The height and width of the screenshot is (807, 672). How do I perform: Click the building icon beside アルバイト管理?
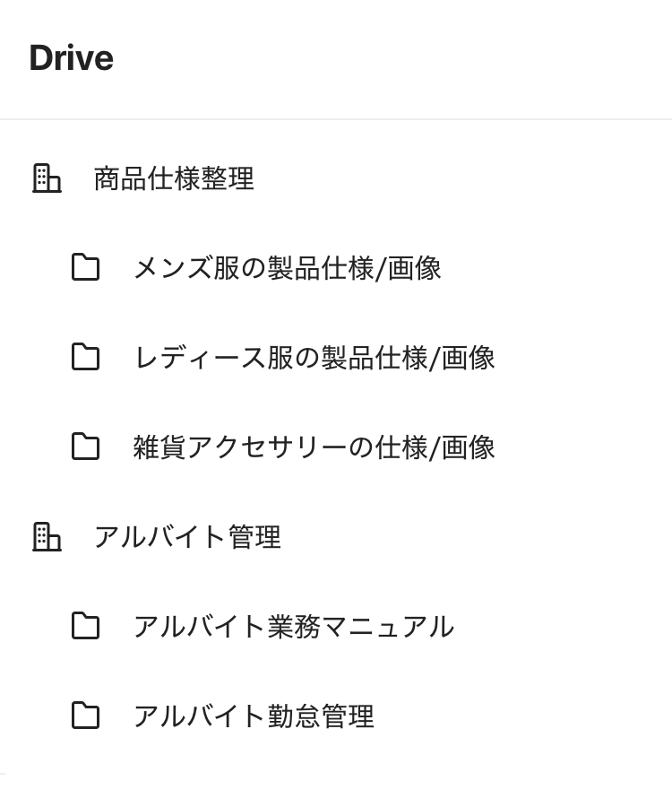[x=47, y=537]
